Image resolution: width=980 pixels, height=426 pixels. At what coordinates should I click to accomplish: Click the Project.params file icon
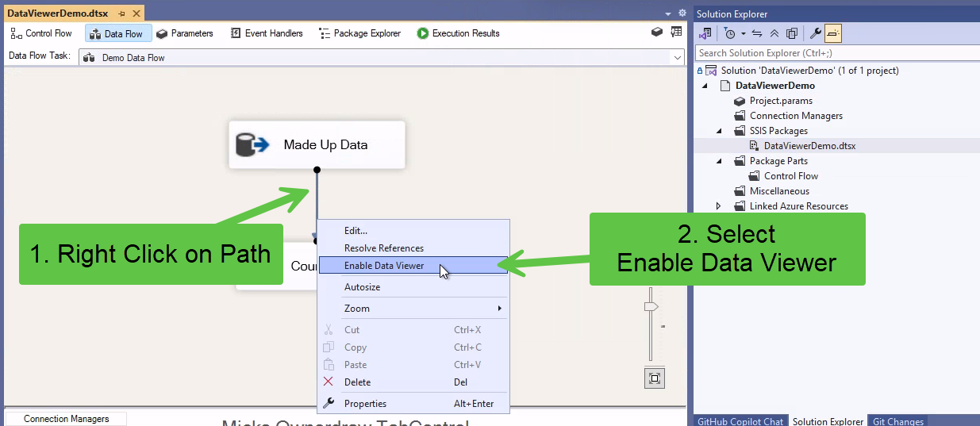[740, 101]
